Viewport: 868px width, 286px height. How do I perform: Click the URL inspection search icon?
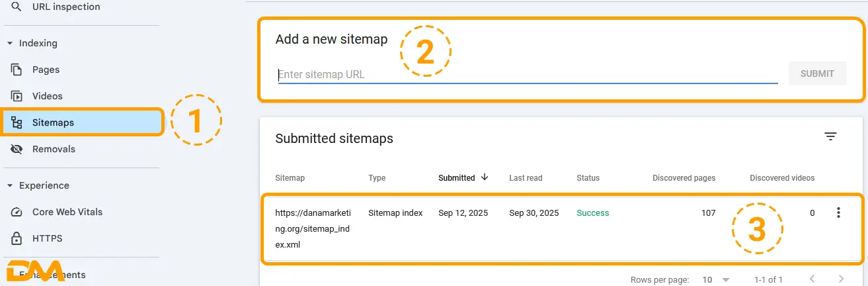17,7
